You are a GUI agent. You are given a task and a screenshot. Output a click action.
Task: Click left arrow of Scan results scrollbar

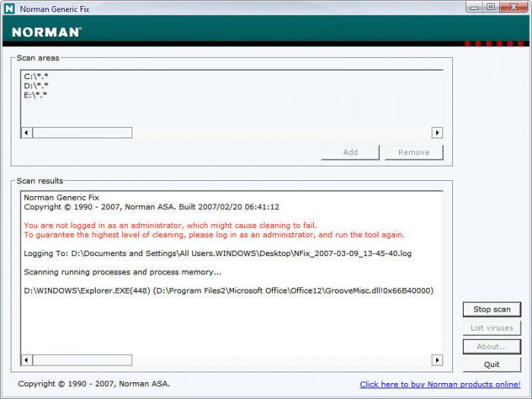tap(27, 360)
